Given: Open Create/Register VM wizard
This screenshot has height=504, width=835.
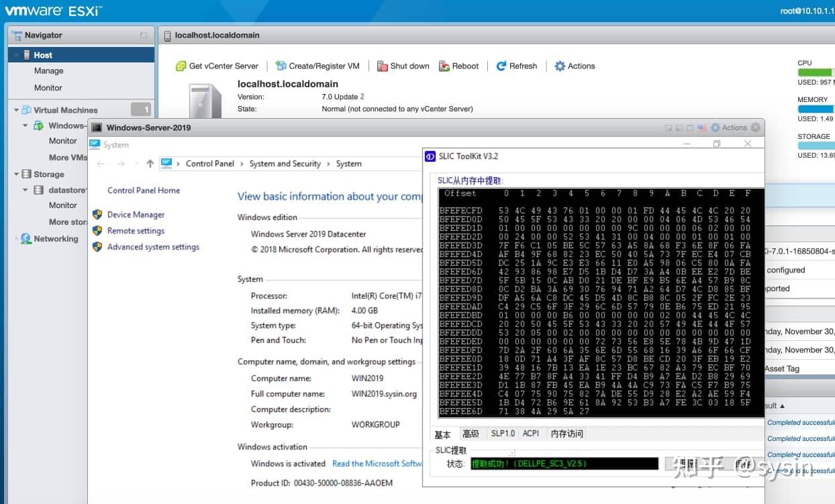Looking at the screenshot, I should pos(317,66).
